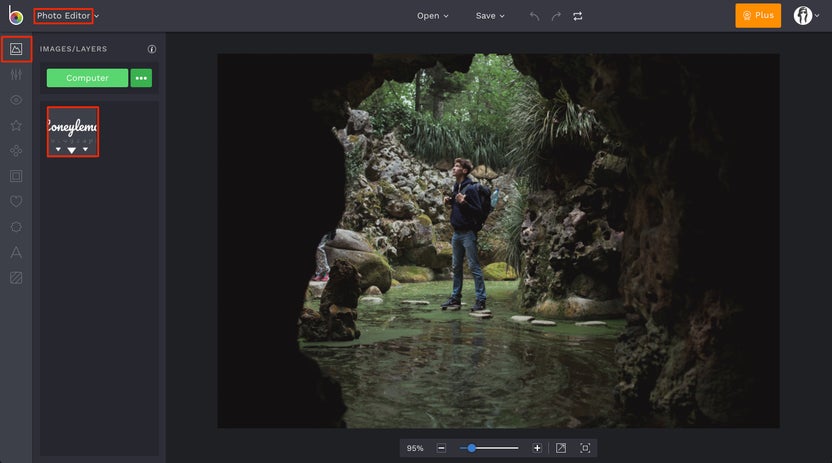Expand the Photo Editor dropdown
The width and height of the screenshot is (832, 463).
(x=67, y=16)
